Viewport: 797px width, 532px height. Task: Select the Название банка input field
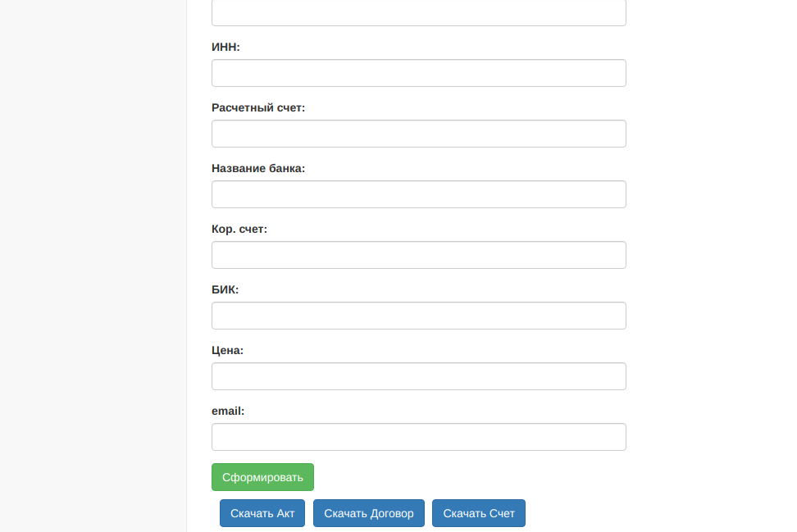point(418,194)
